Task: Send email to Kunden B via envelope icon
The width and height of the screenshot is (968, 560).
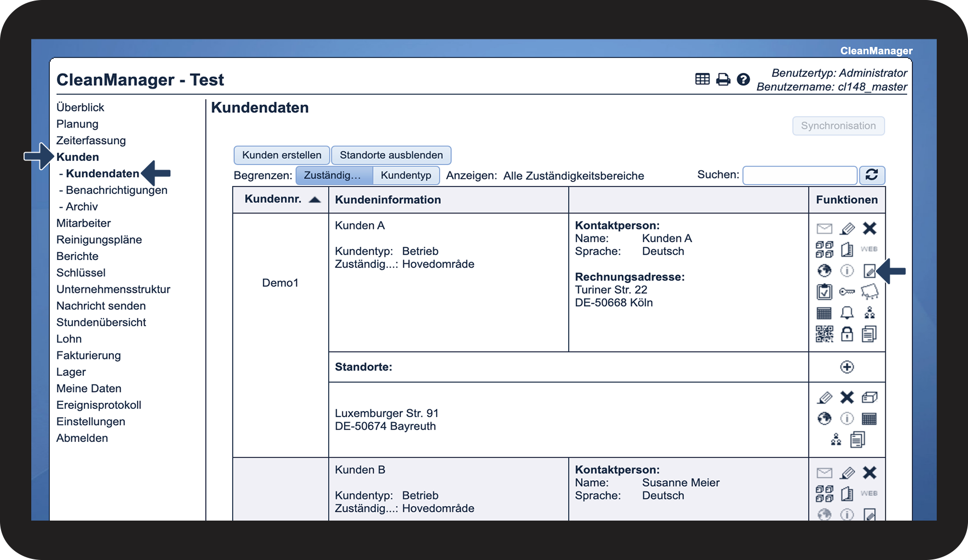Action: point(824,472)
